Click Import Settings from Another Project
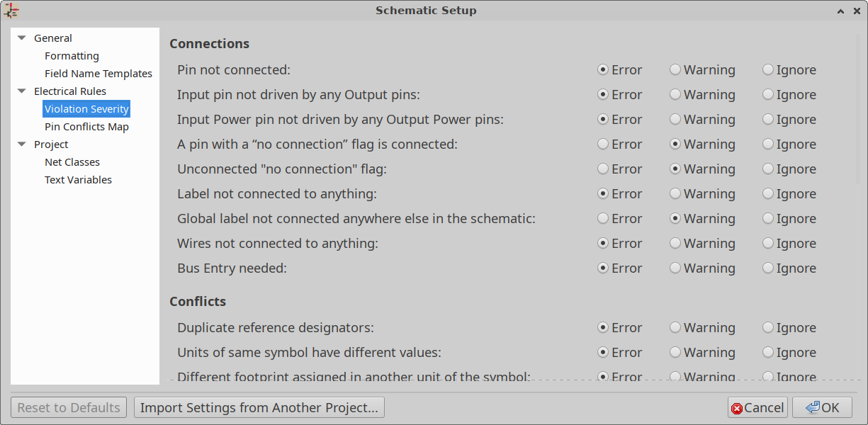Viewport: 868px width, 425px height. [x=259, y=407]
